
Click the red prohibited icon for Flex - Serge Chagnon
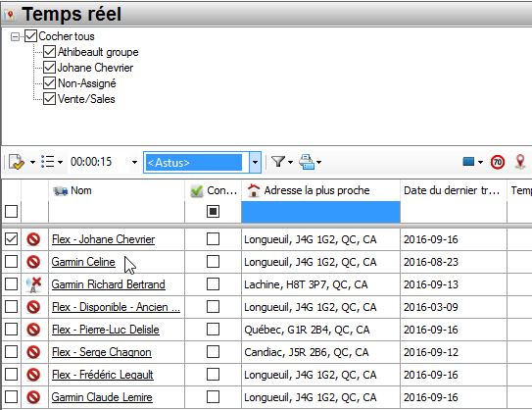point(33,352)
